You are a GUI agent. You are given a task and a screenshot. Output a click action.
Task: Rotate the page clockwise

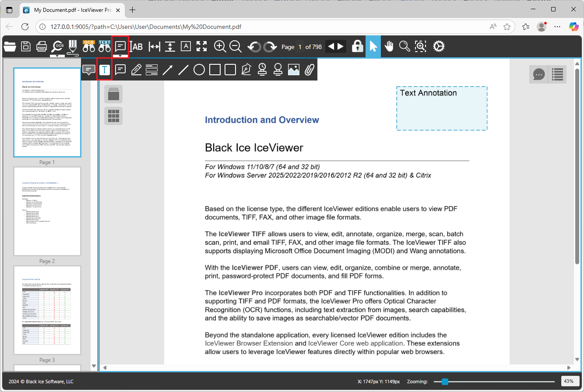(x=270, y=46)
